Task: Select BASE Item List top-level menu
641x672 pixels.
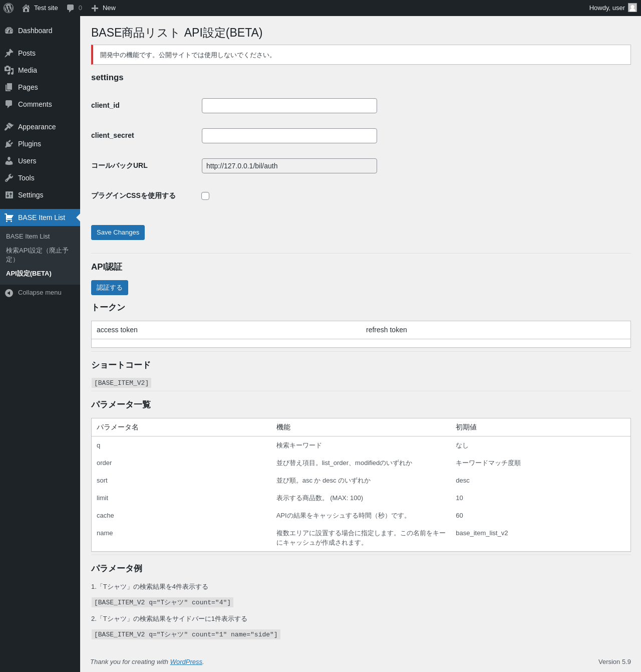Action: 40,217
